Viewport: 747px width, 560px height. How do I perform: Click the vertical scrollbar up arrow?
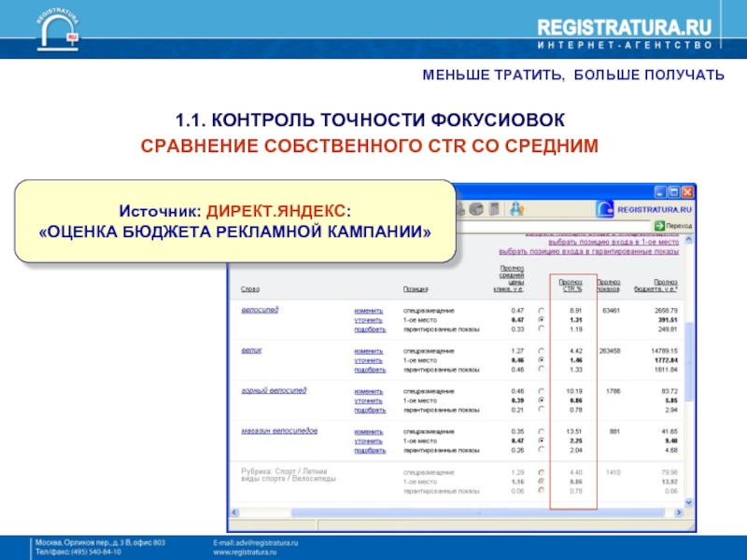[689, 241]
